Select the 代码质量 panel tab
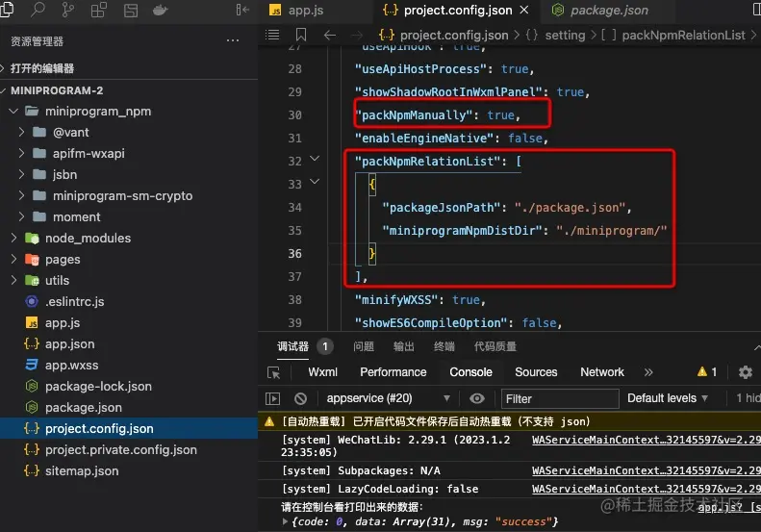The width and height of the screenshot is (761, 532). tap(495, 346)
